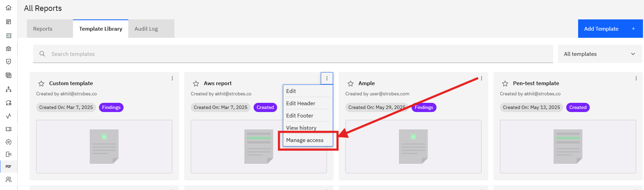Image resolution: width=644 pixels, height=190 pixels.
Task: Focus the Search templates field
Action: pos(293,54)
